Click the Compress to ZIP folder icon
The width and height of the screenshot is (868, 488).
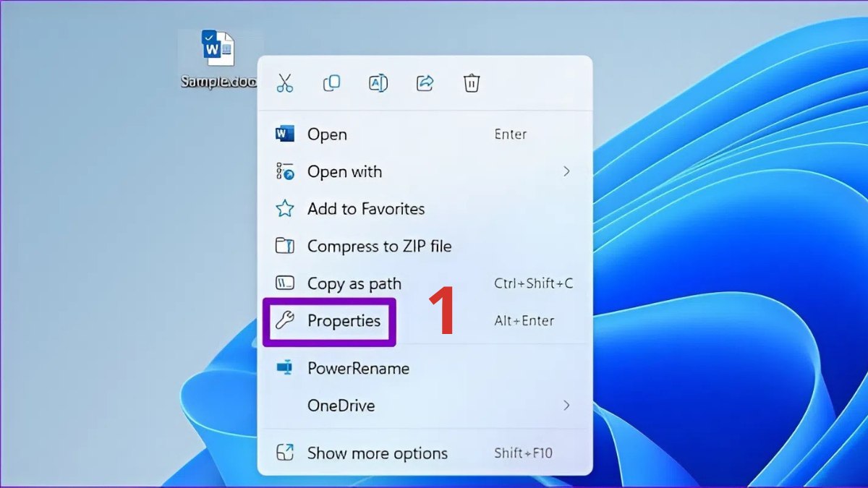point(285,246)
